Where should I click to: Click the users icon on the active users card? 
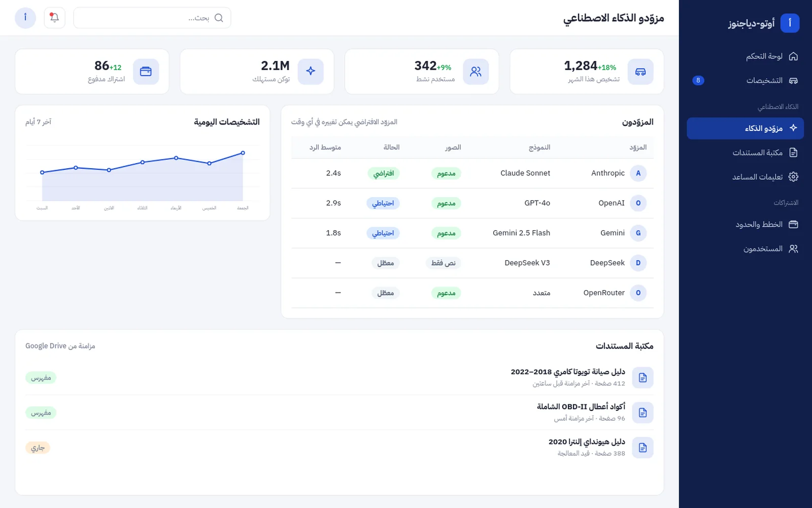476,72
